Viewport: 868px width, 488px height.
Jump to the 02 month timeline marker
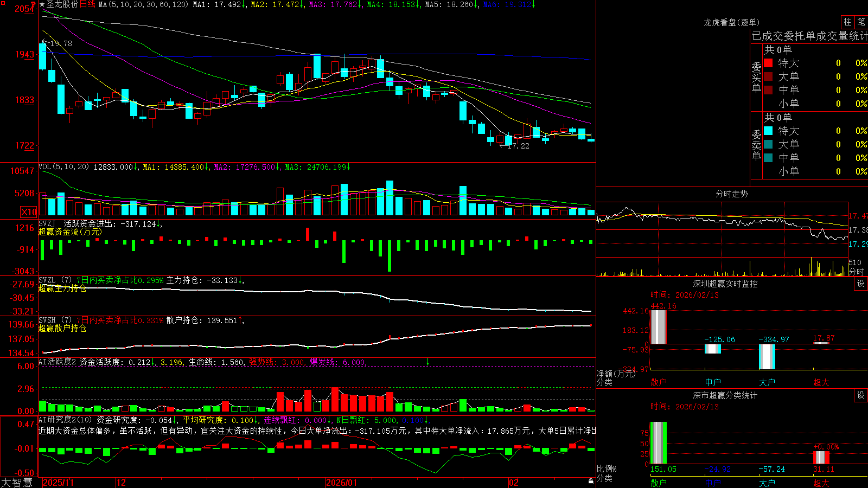(x=514, y=483)
